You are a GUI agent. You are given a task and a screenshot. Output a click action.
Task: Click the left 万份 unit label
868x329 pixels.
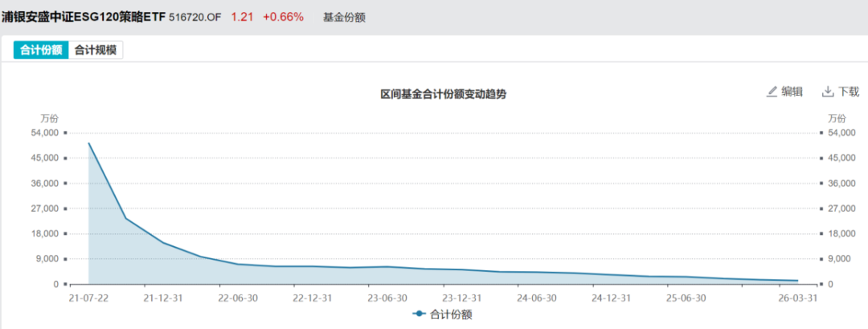pos(49,118)
